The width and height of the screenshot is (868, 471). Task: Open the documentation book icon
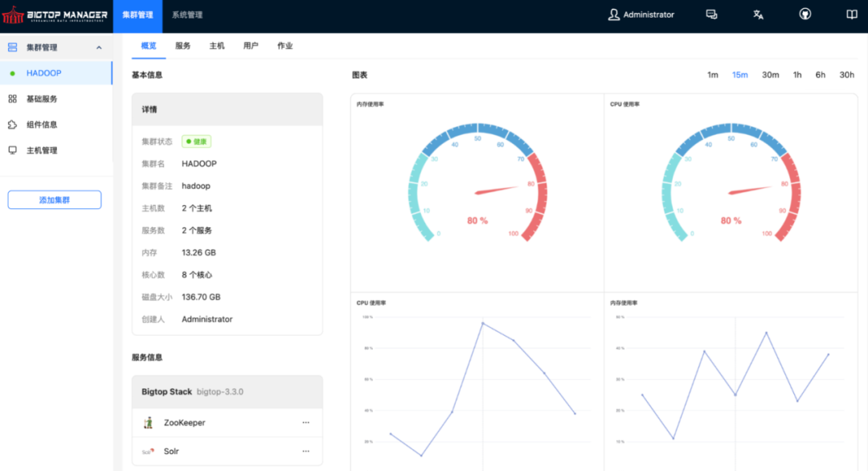pyautogui.click(x=851, y=15)
